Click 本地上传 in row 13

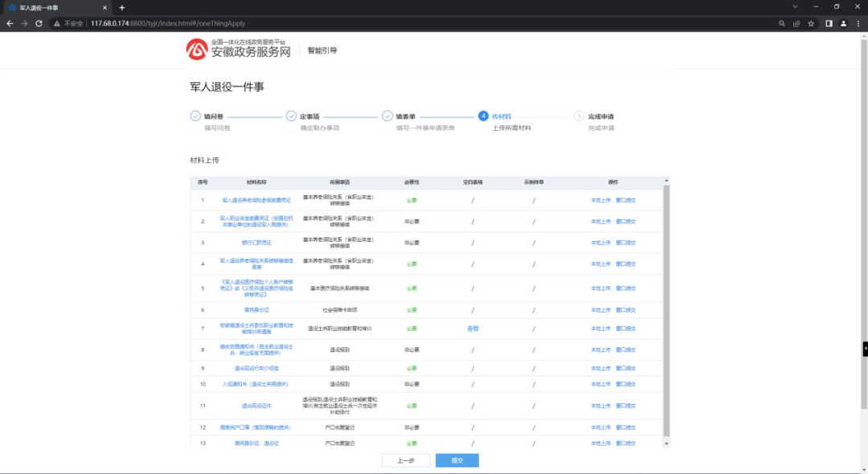point(600,443)
